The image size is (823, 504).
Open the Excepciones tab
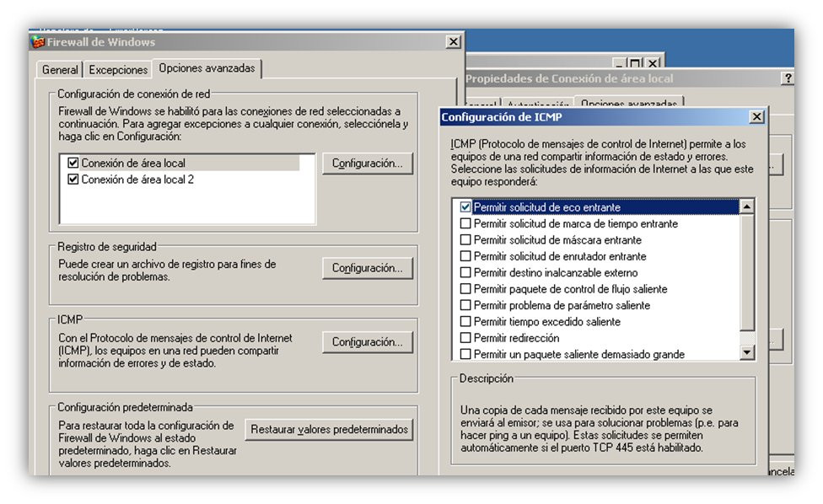coord(118,70)
